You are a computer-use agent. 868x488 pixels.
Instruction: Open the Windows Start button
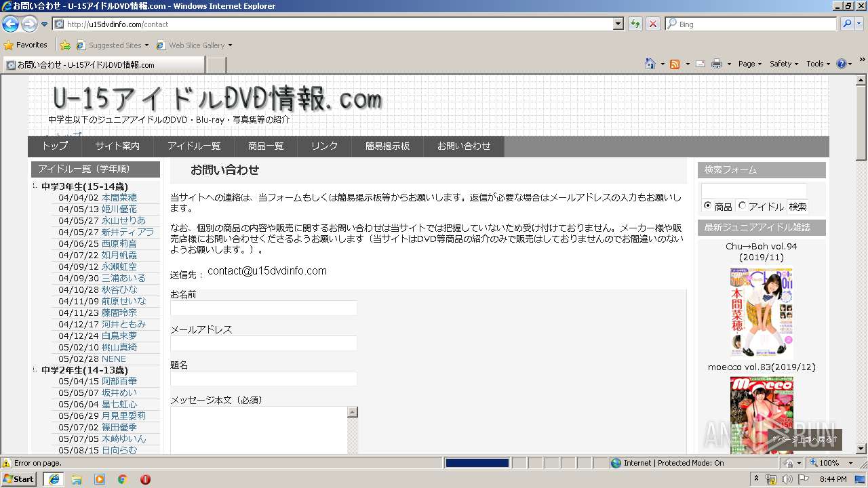click(19, 479)
